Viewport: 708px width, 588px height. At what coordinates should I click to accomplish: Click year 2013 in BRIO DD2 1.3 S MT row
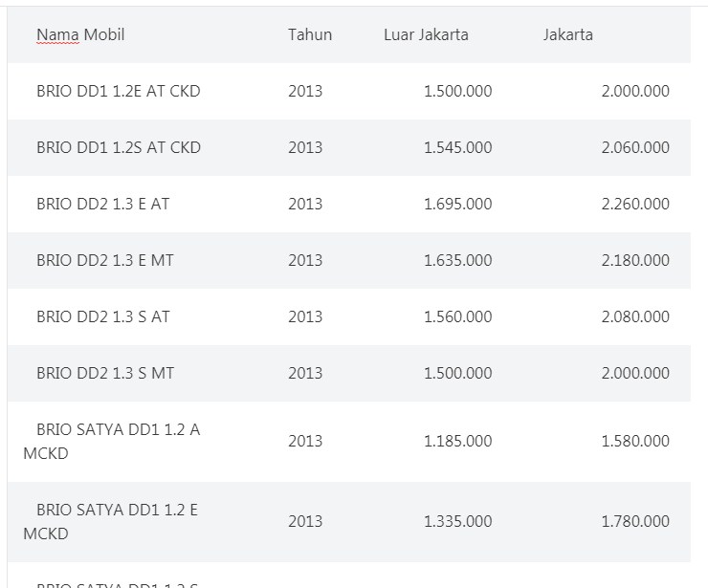pyautogui.click(x=305, y=373)
